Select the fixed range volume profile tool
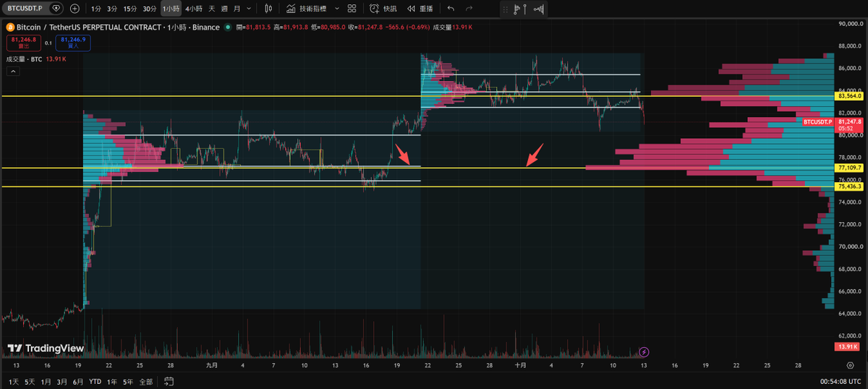 517,9
